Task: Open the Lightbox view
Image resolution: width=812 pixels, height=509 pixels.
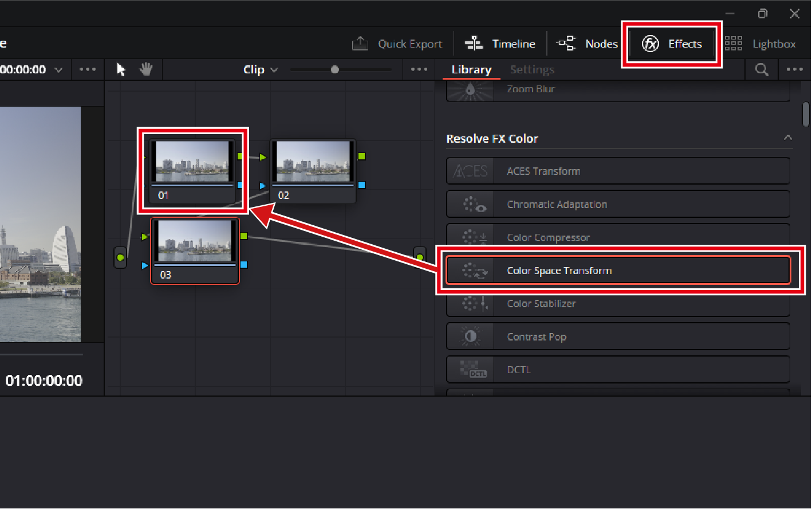Action: (x=760, y=44)
